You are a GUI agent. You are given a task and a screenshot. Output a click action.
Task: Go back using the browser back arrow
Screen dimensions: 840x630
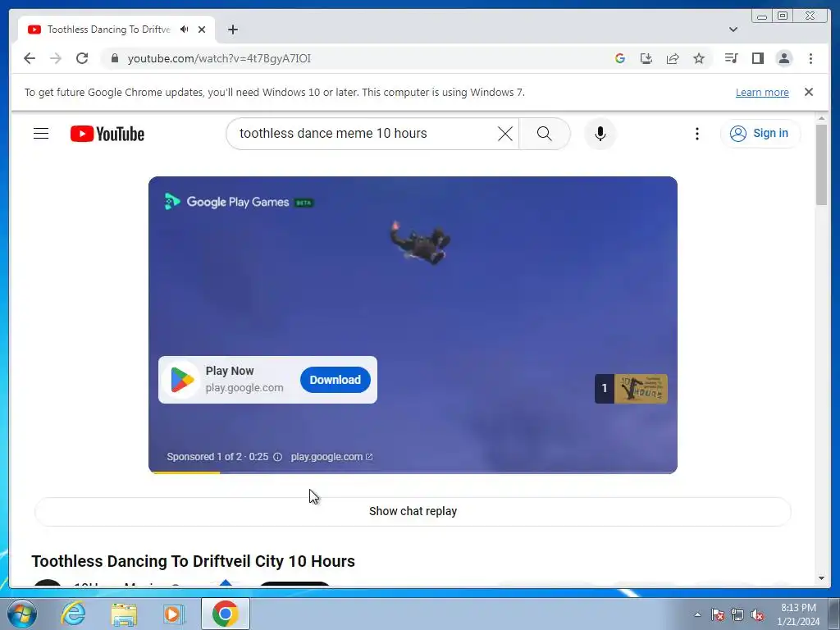tap(30, 58)
